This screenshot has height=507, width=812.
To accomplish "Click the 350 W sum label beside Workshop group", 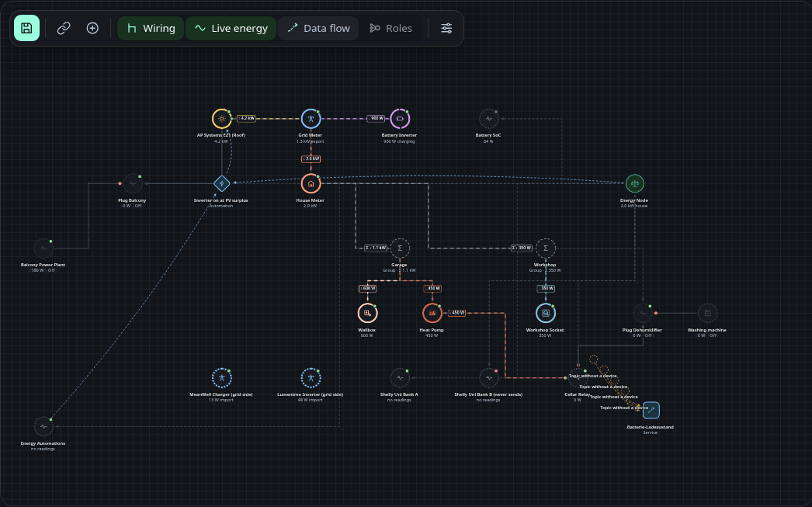I will pyautogui.click(x=522, y=248).
